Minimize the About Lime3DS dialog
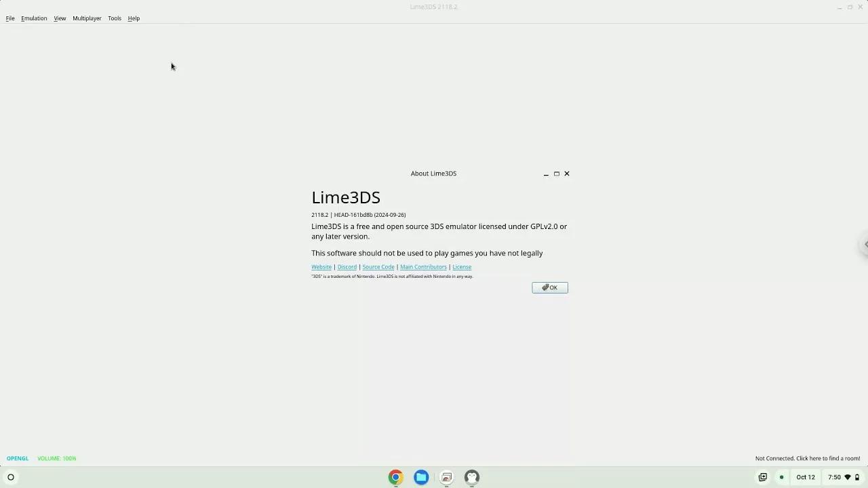The image size is (868, 488). click(x=546, y=174)
